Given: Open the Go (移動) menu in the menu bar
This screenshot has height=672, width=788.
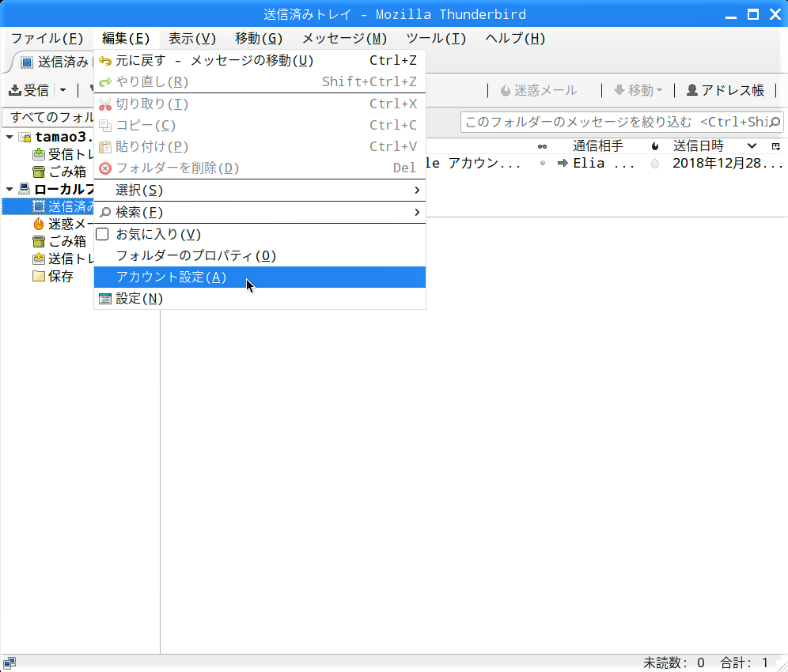Looking at the screenshot, I should (x=258, y=38).
